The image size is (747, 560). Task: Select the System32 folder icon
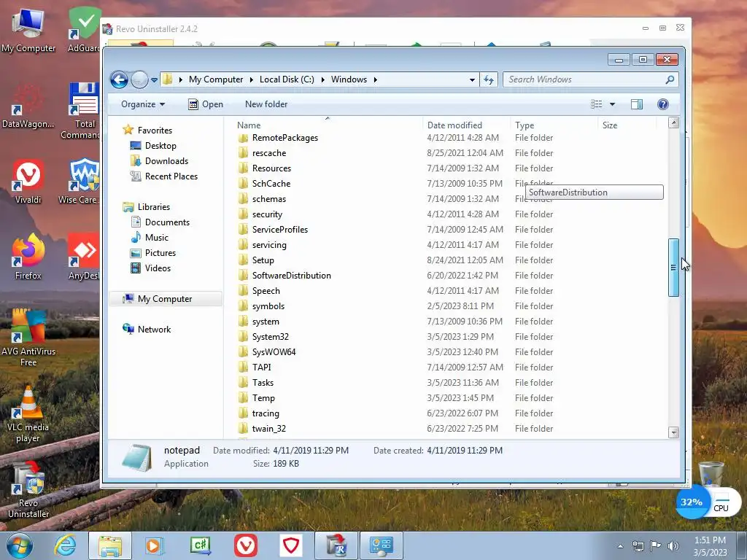[243, 337]
